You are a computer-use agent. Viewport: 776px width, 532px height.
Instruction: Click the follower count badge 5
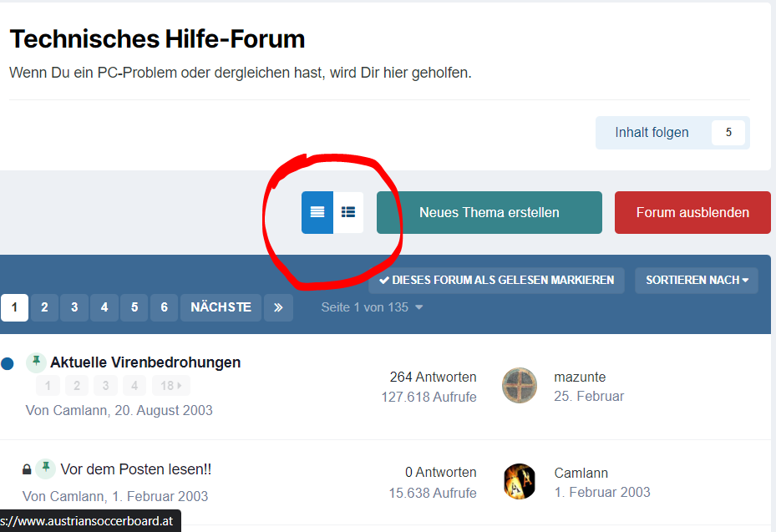click(728, 133)
